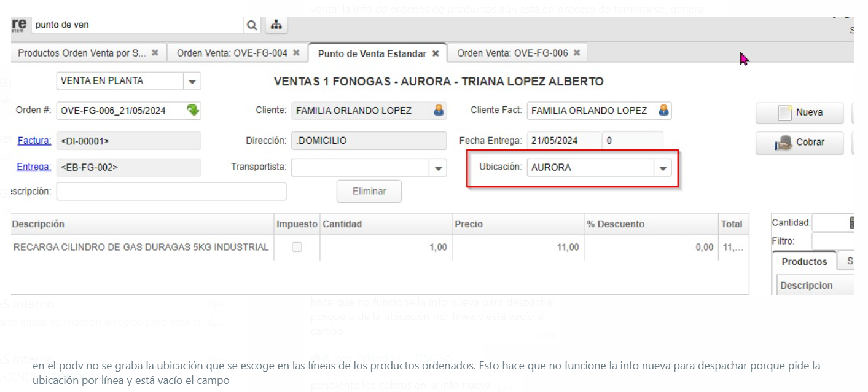The width and height of the screenshot is (868, 392).
Task: Open the Cliente Fact person lookup icon
Action: 663,111
